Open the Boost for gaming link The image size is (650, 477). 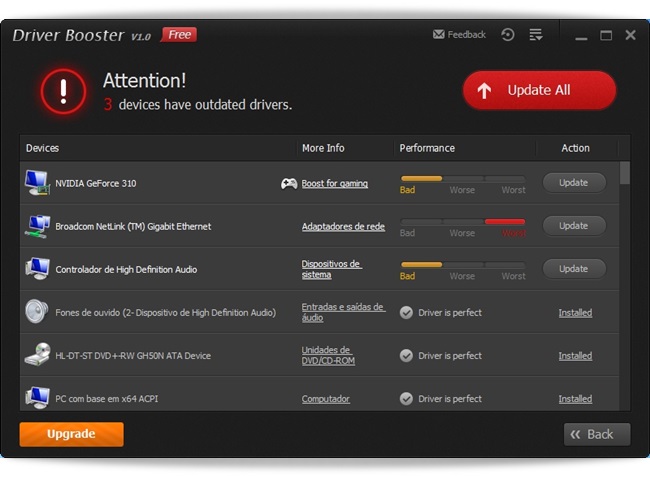click(x=335, y=184)
